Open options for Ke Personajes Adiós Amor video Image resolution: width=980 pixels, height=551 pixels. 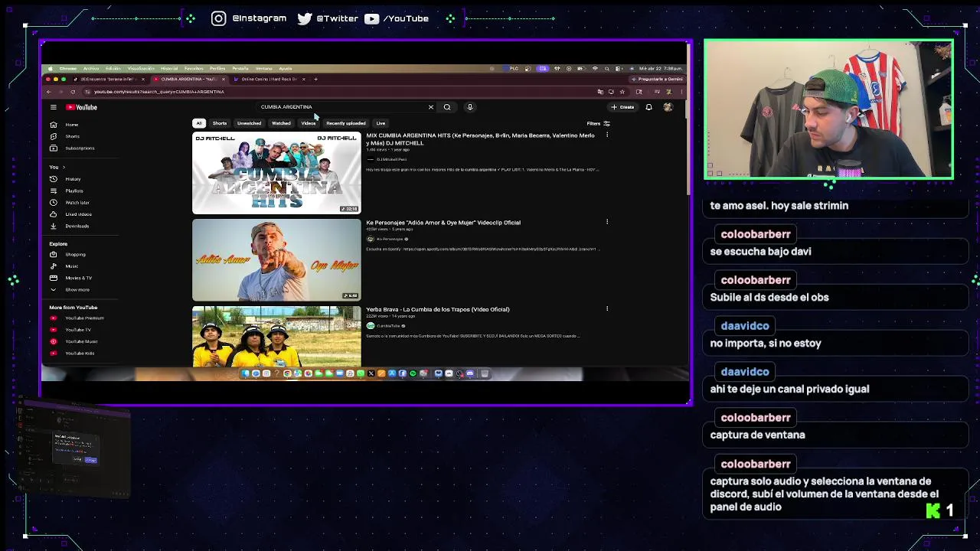607,222
